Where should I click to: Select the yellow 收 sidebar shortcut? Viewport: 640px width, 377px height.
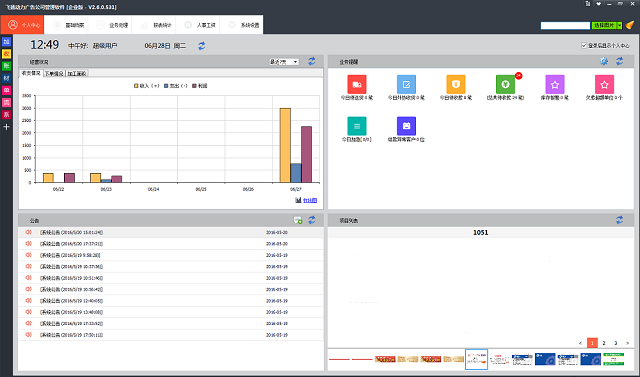6,54
